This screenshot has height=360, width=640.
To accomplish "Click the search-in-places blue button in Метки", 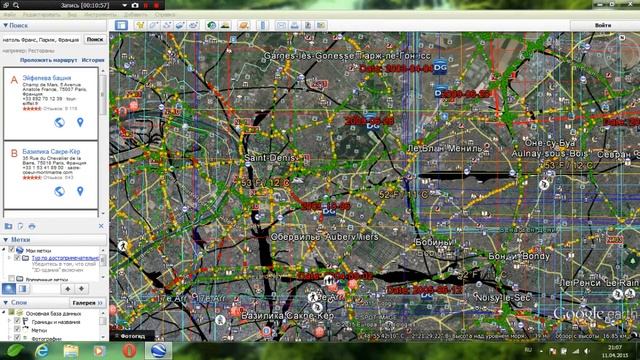I will click(9, 289).
